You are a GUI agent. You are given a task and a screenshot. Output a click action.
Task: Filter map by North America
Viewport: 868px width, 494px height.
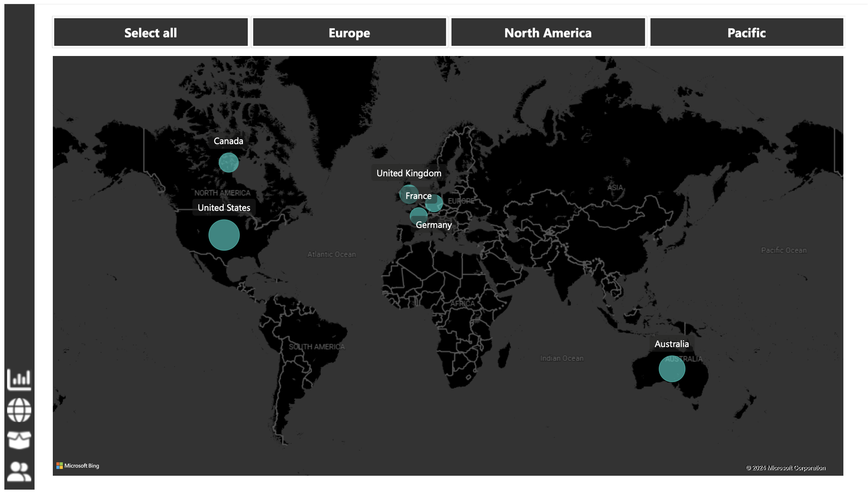coord(548,33)
